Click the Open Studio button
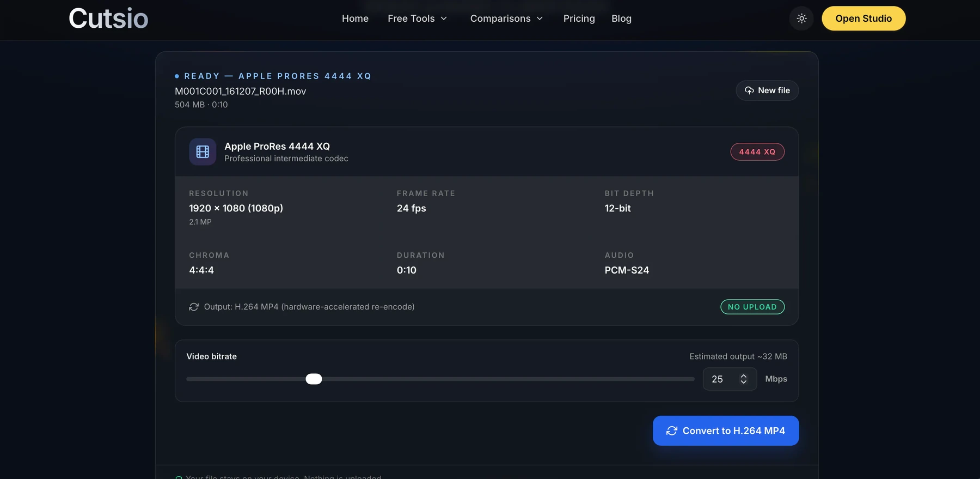The image size is (980, 479). pyautogui.click(x=863, y=19)
